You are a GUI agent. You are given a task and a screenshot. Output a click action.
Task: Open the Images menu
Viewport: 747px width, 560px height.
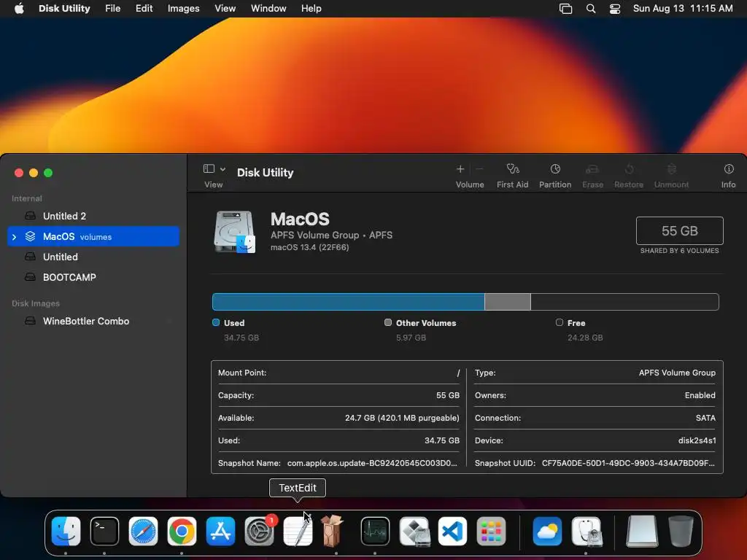click(183, 9)
